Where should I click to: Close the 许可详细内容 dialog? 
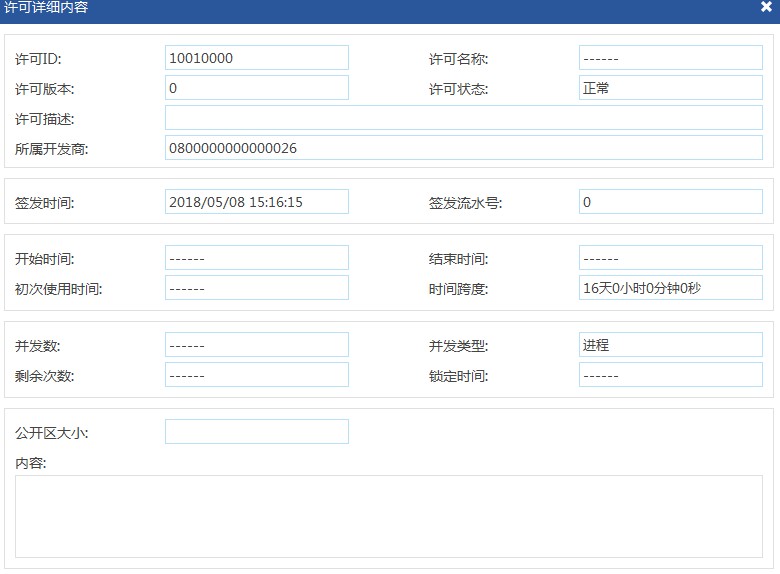[x=766, y=6]
